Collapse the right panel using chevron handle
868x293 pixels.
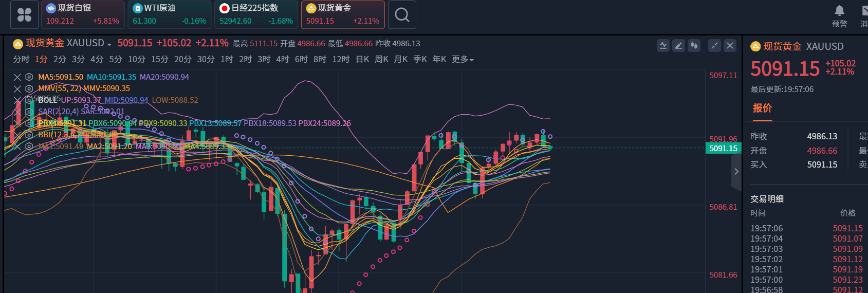coord(736,172)
